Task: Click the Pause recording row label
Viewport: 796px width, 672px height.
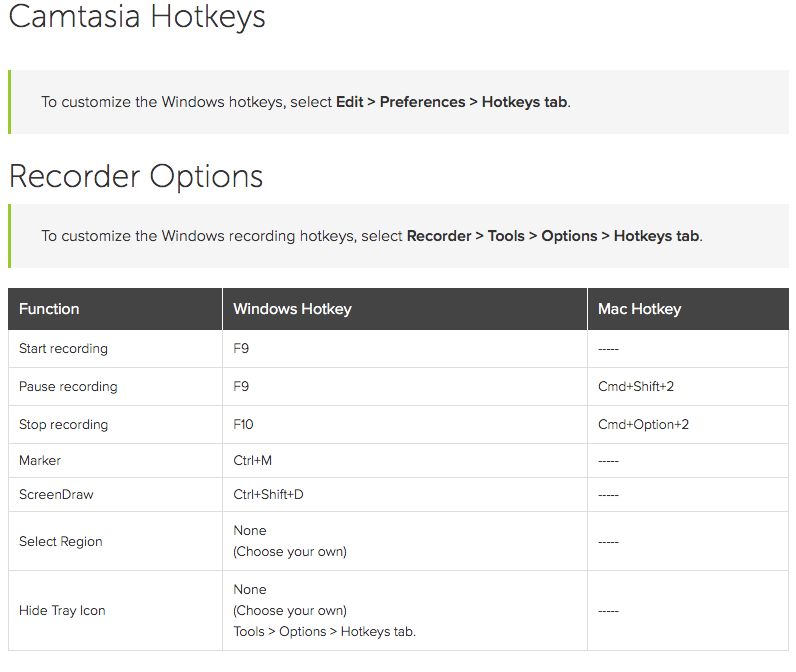Action: tap(68, 387)
